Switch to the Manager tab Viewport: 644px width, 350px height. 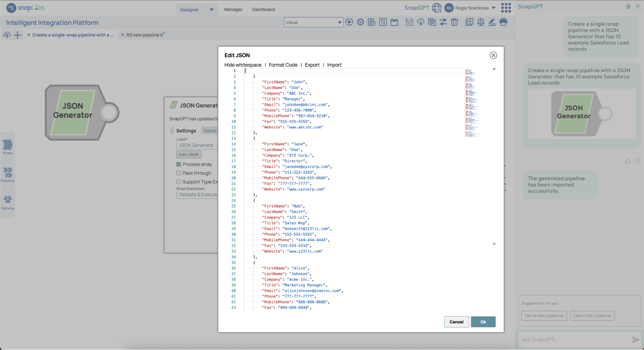tap(233, 9)
